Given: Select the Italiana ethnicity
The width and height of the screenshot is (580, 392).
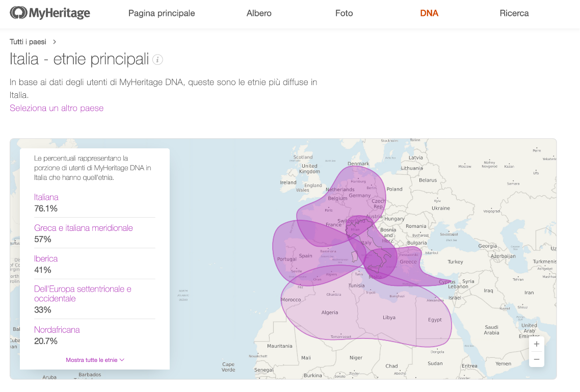Looking at the screenshot, I should pos(46,197).
